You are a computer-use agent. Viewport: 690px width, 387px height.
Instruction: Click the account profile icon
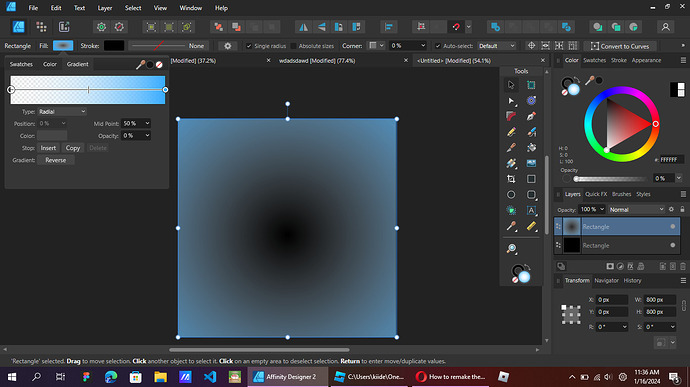click(x=665, y=27)
